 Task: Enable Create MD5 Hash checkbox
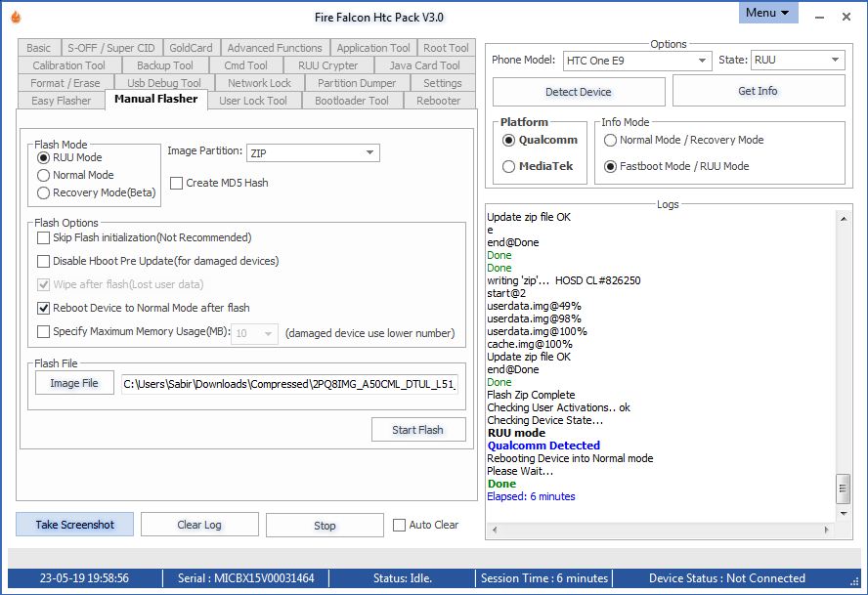tap(219, 184)
